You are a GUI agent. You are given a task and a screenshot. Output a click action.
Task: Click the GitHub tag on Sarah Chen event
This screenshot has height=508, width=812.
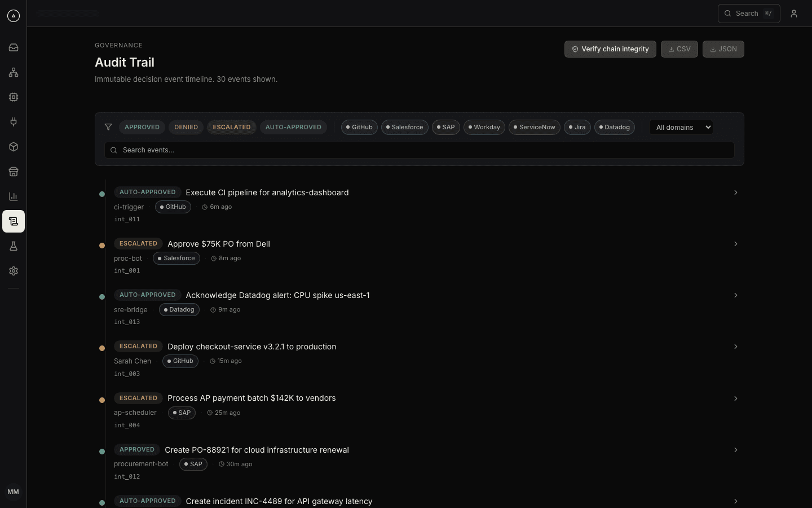coord(180,361)
